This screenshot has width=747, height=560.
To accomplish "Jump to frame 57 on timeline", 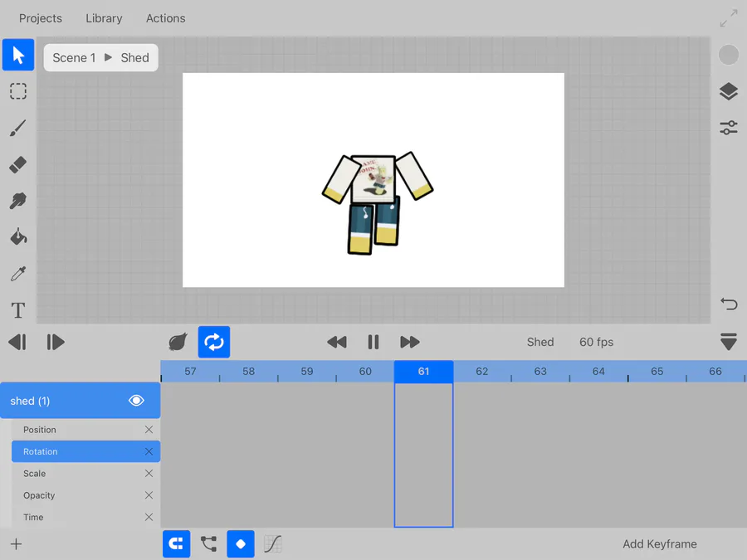I will click(190, 372).
